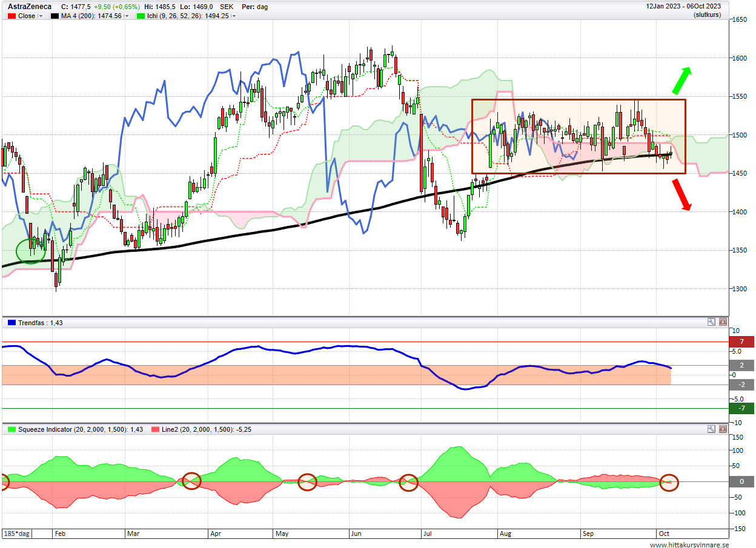The width and height of the screenshot is (756, 548).
Task: Click the 185*dag period button
Action: tap(17, 534)
